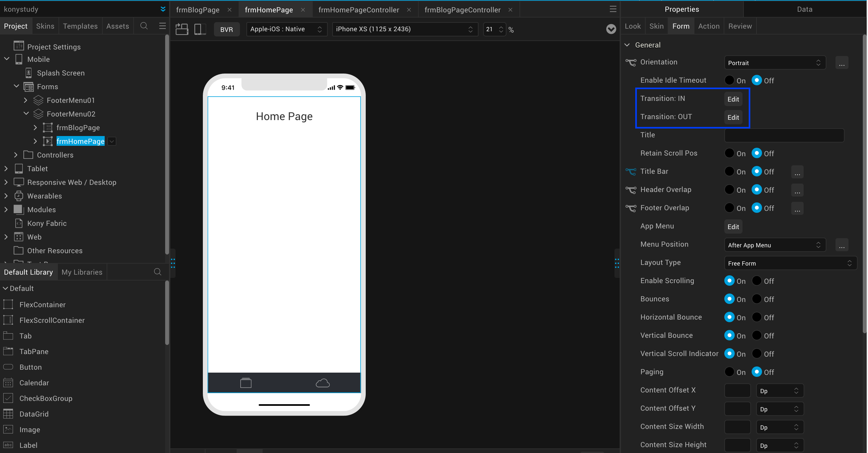Screen dimensions: 868x453
Task: Switch to the Action properties tab
Action: click(708, 26)
